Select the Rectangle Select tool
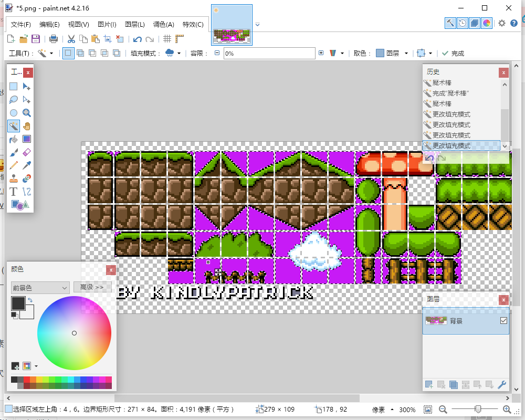The width and height of the screenshot is (525, 420). (x=14, y=87)
